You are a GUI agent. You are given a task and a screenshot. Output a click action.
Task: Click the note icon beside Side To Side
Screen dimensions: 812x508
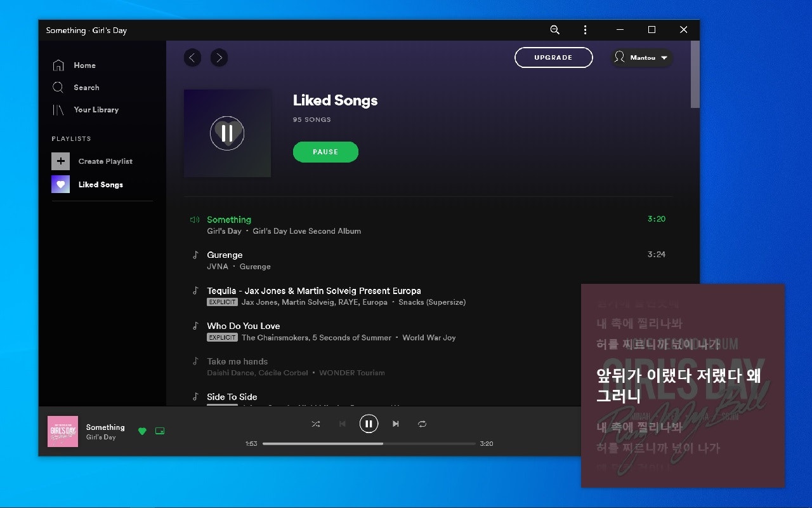coord(195,397)
